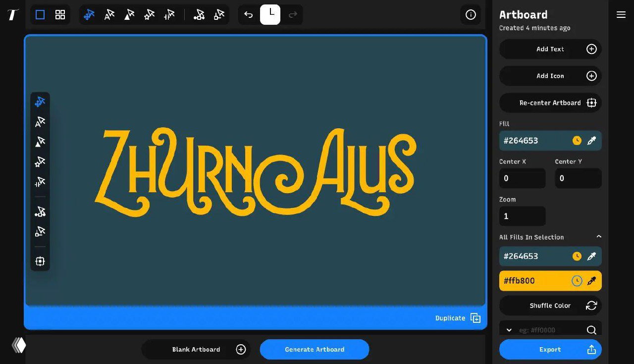Click the Add Icon button
Viewport: 634px width, 364px height.
pos(550,76)
